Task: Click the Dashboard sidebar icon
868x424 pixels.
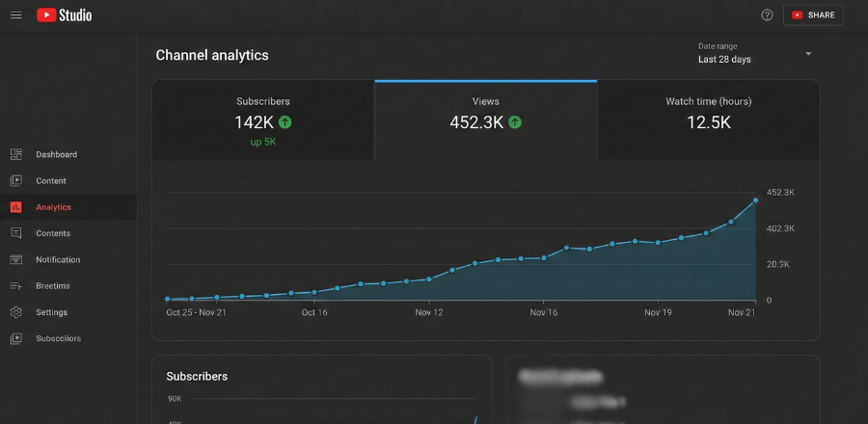Action: pos(16,154)
